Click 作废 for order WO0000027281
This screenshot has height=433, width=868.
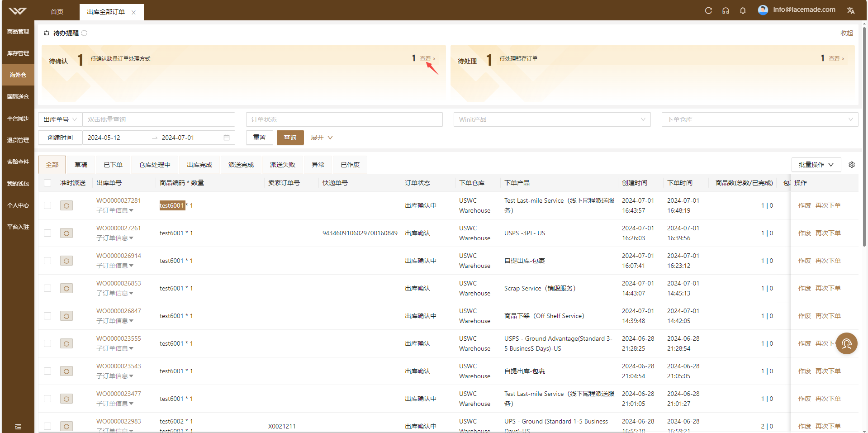pyautogui.click(x=804, y=205)
